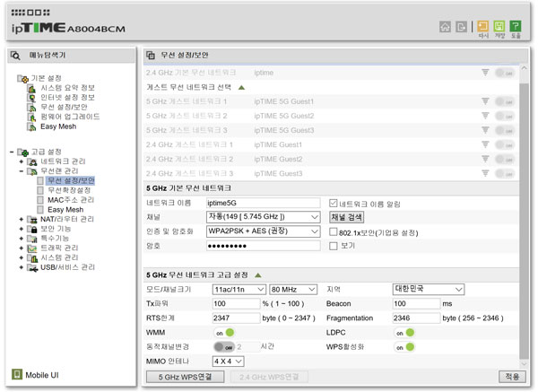Expand the 네트워크 관리 tree node
This screenshot has height=392, width=538.
click(x=22, y=161)
